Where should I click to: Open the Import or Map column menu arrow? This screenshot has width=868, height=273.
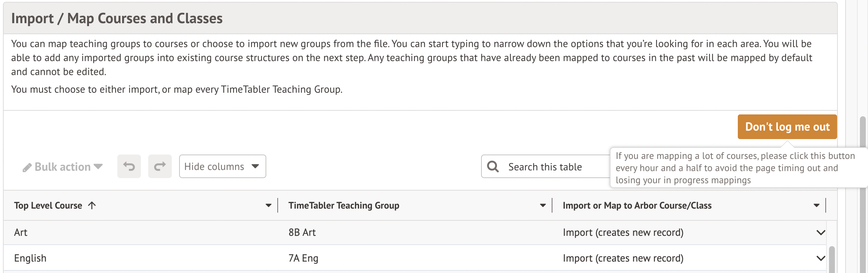pyautogui.click(x=817, y=205)
